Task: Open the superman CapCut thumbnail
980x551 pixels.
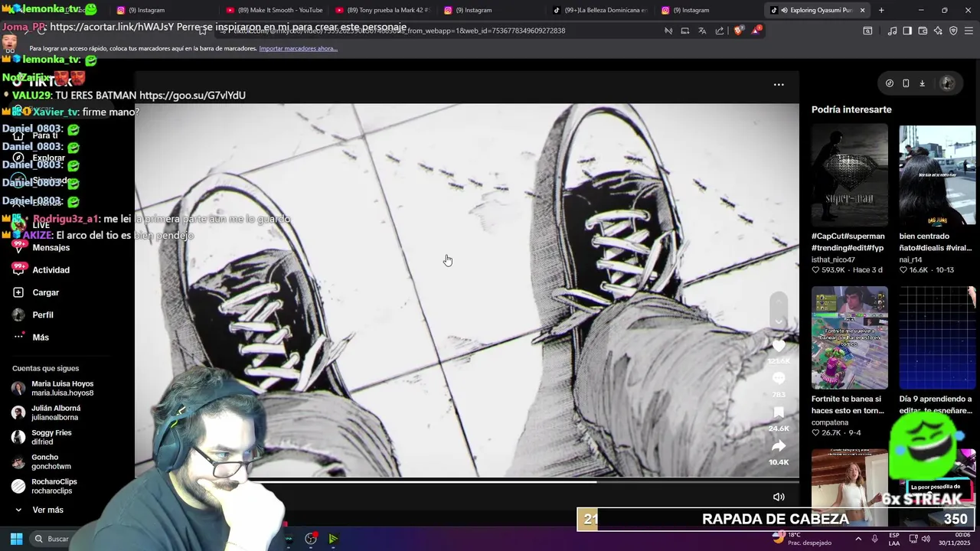Action: [849, 175]
